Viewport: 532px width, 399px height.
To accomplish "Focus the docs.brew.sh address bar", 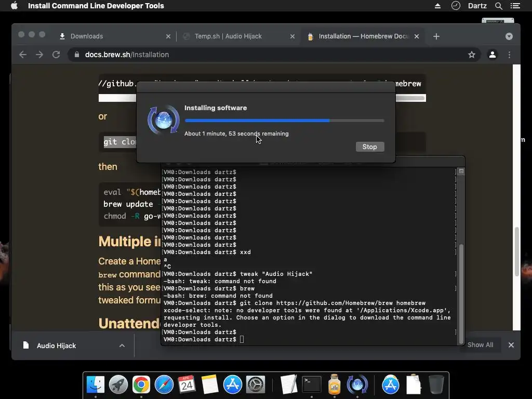I will click(x=274, y=55).
